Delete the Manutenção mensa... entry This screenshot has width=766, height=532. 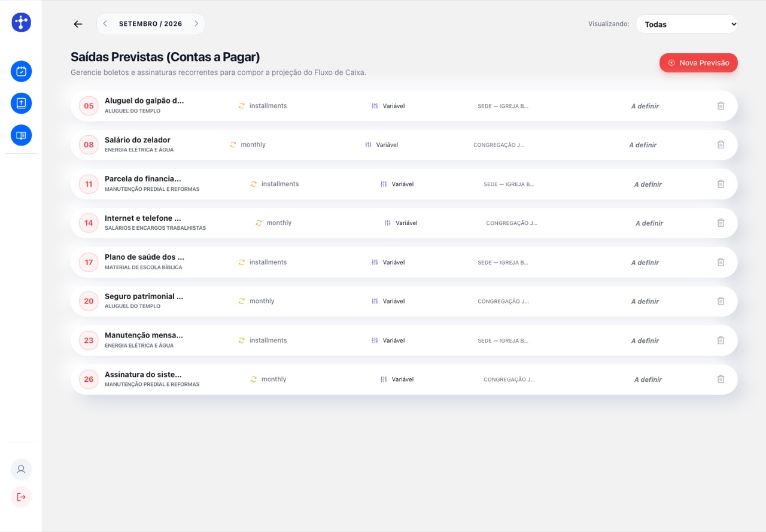pos(721,340)
